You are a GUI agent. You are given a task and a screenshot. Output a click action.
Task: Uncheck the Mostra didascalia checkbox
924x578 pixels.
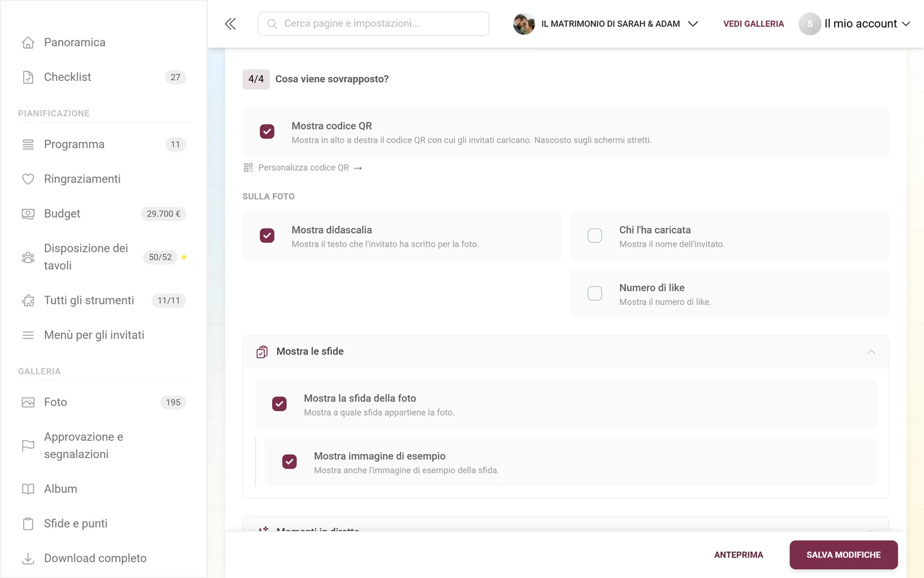pyautogui.click(x=267, y=236)
